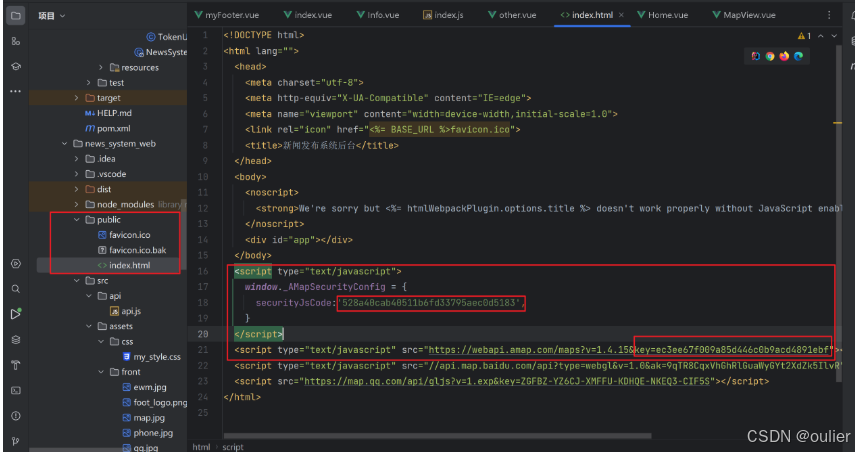Image resolution: width=855 pixels, height=452 pixels.
Task: Switch to the index.js tab
Action: pos(443,15)
